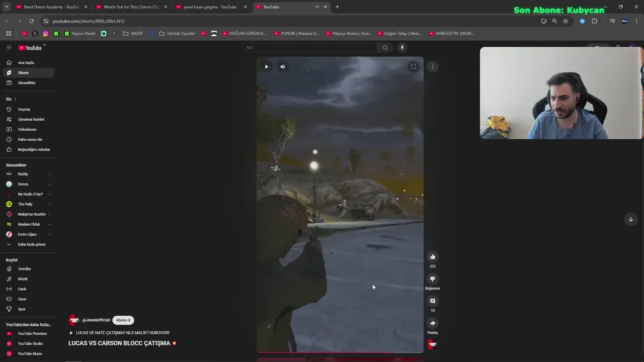Open Daha sonra izle list
Screen dimensions: 644x362
29,140
